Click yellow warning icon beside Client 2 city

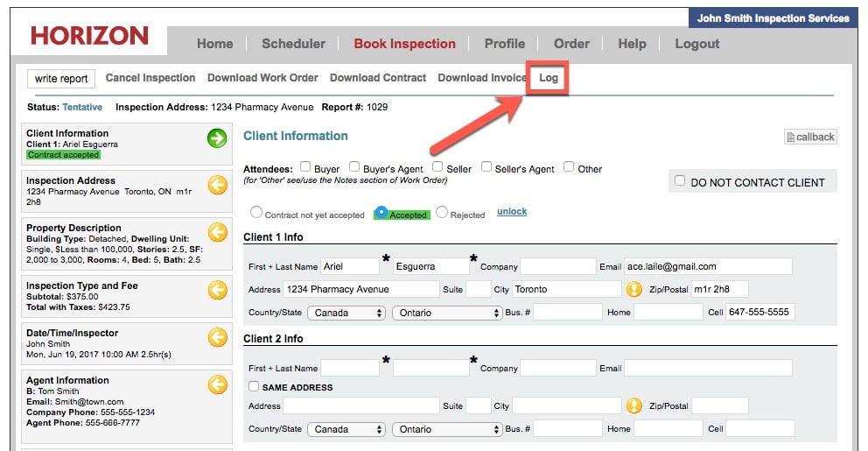click(634, 405)
